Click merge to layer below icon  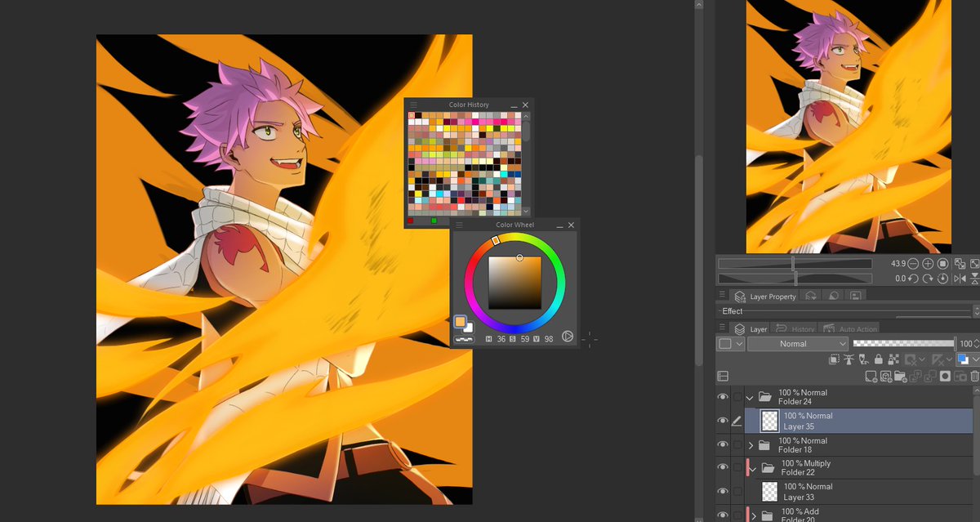[x=930, y=376]
